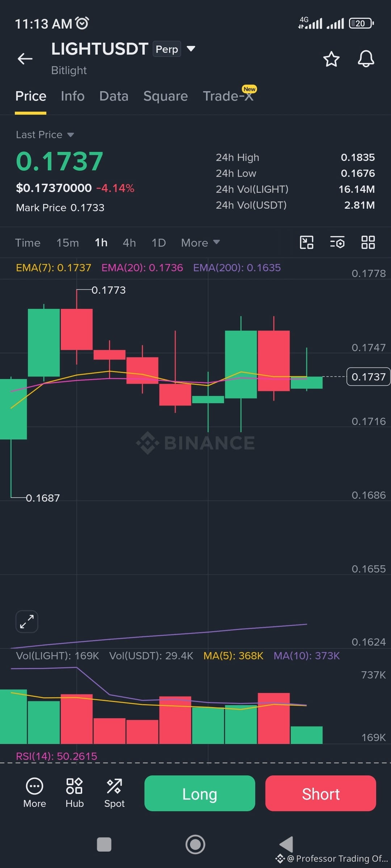391x868 pixels.
Task: Tap the green Long button
Action: point(200,793)
